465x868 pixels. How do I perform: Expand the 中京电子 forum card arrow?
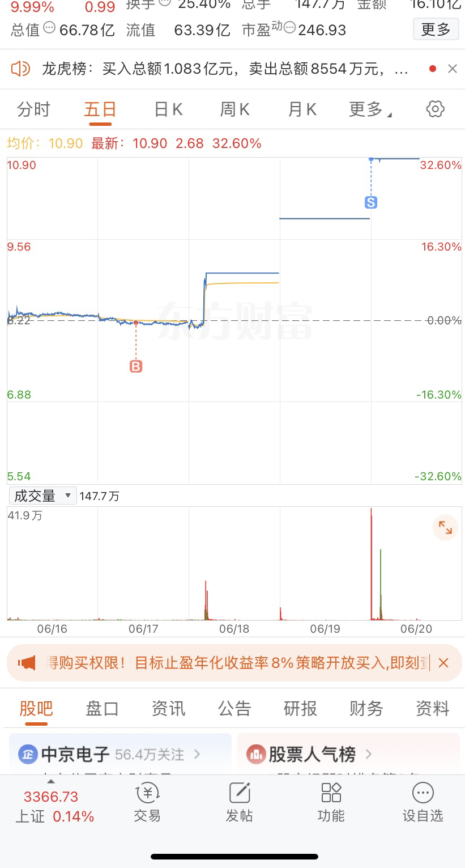(197, 754)
